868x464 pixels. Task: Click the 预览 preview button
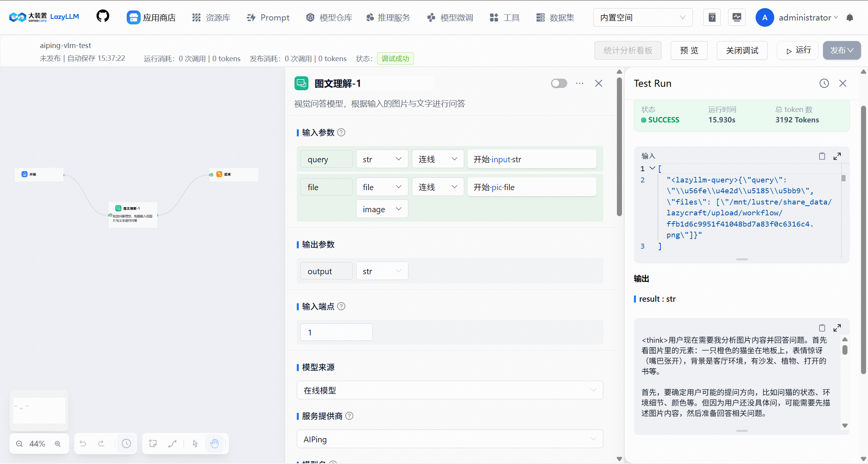coord(689,50)
